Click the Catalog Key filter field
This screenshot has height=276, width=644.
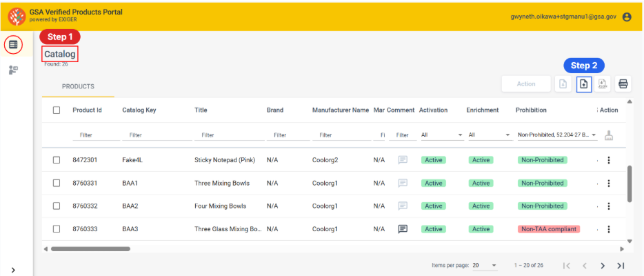click(x=157, y=135)
